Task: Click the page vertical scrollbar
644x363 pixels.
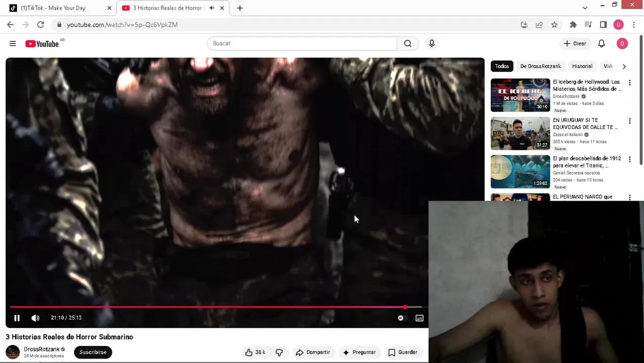Action: point(641,100)
